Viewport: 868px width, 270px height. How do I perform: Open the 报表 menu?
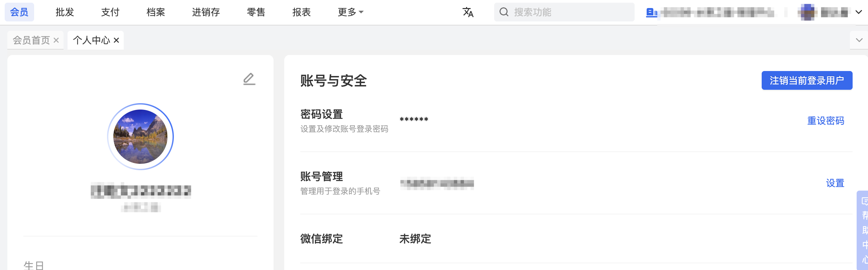point(302,12)
